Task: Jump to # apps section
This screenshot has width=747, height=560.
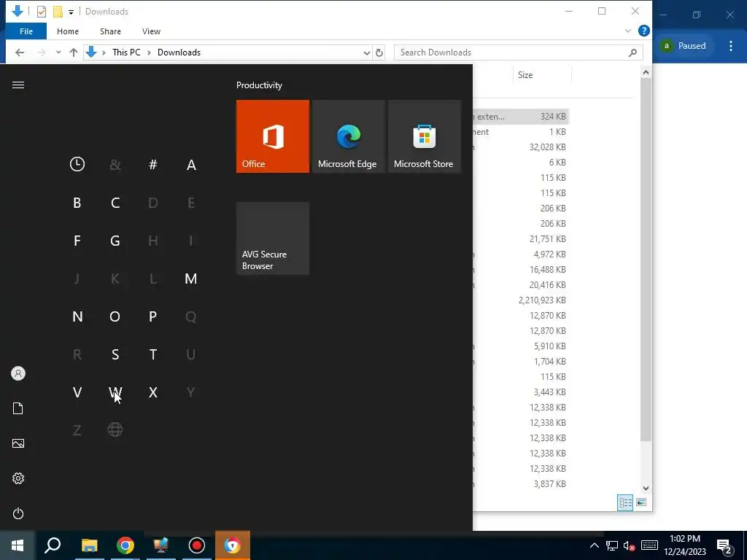Action: pyautogui.click(x=153, y=164)
